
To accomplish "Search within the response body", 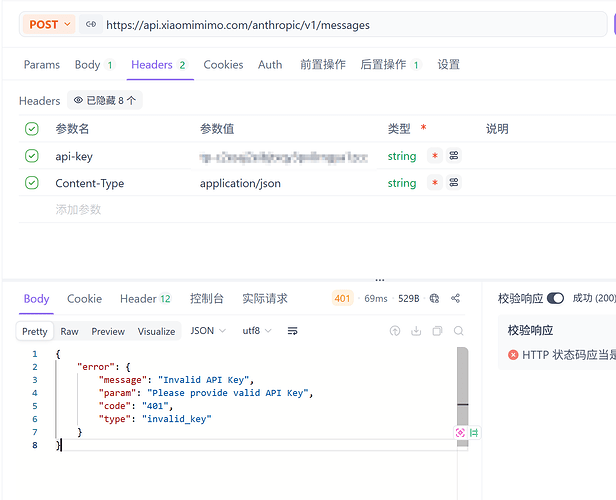I will tap(458, 331).
